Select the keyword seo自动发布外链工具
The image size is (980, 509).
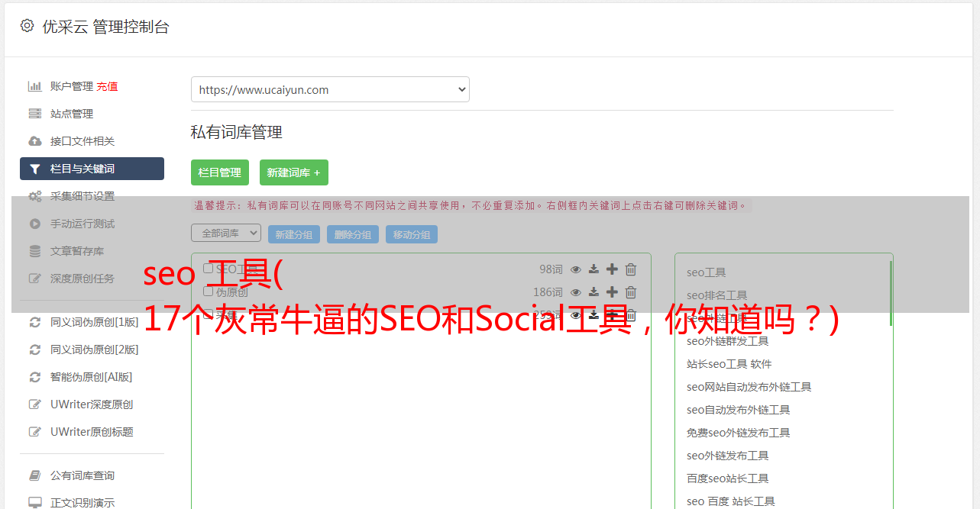tap(739, 410)
